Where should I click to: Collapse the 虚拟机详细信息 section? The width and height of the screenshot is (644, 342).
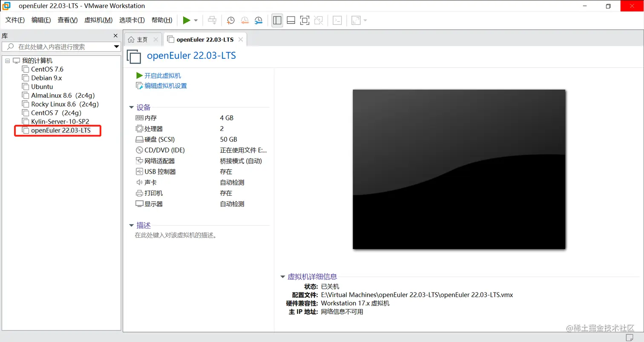(x=282, y=276)
